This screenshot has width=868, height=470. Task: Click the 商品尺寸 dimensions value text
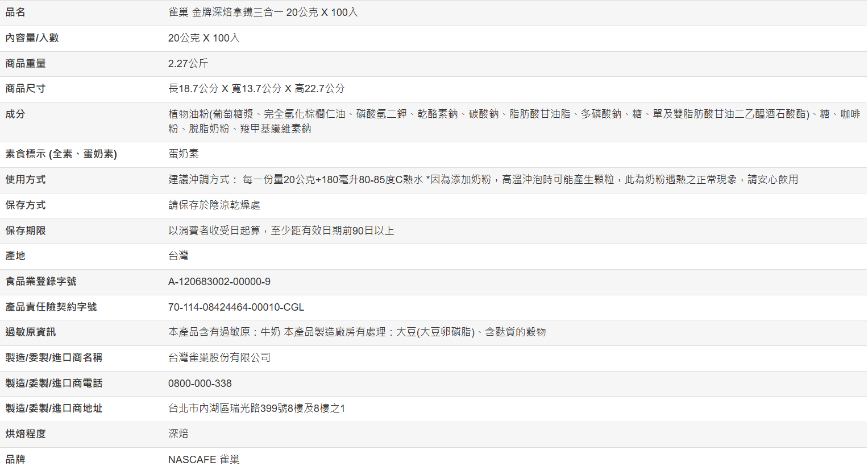(x=256, y=89)
